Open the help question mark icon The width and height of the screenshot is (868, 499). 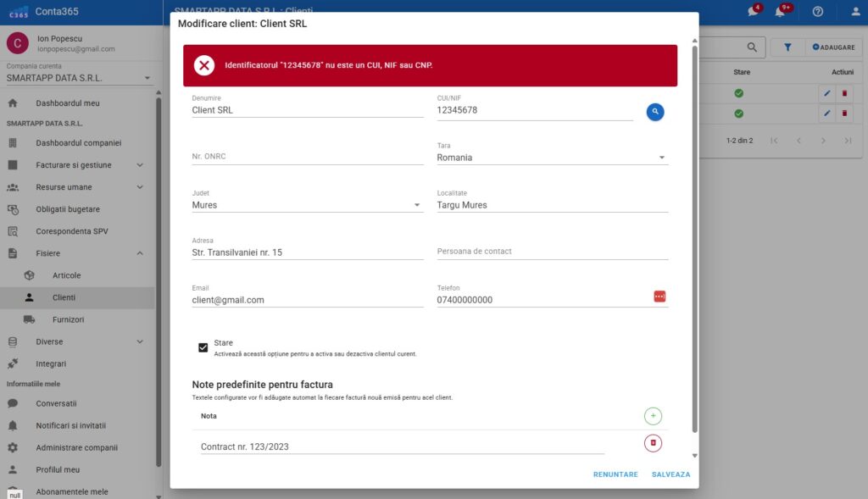click(817, 12)
